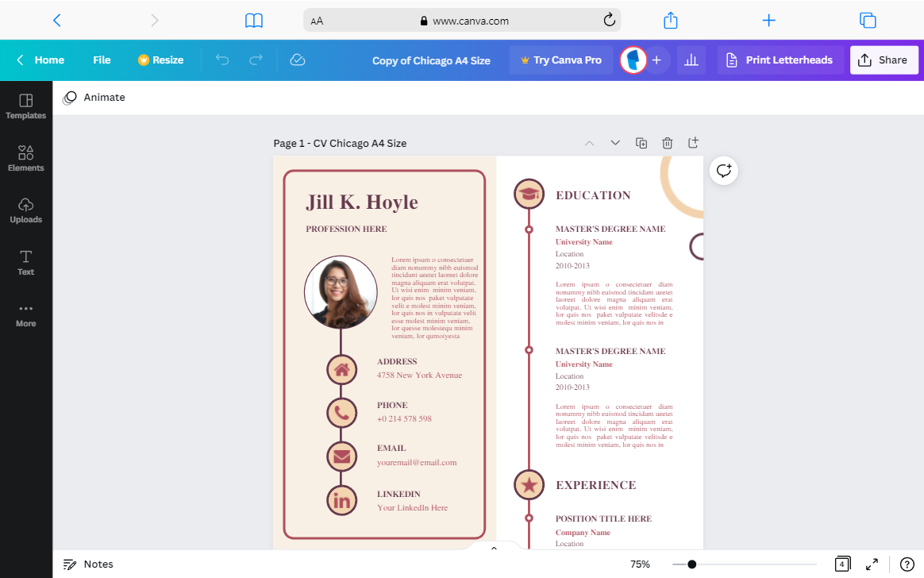
Task: Select the +0 214 578 598 text
Action: (404, 419)
